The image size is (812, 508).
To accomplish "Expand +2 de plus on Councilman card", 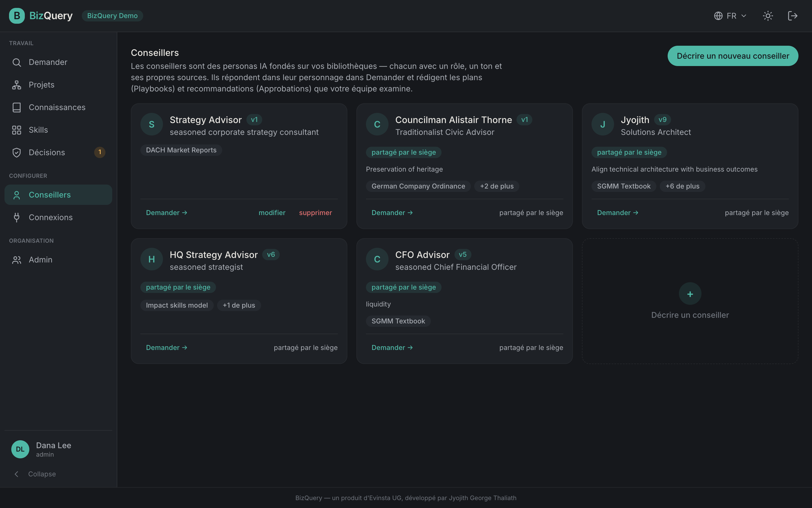I will tap(497, 186).
